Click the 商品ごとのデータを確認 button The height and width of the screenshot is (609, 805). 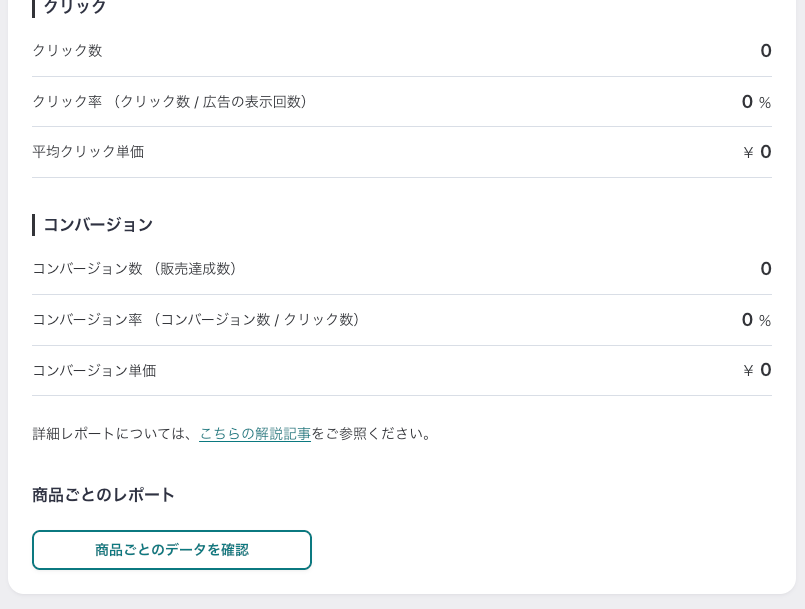172,550
